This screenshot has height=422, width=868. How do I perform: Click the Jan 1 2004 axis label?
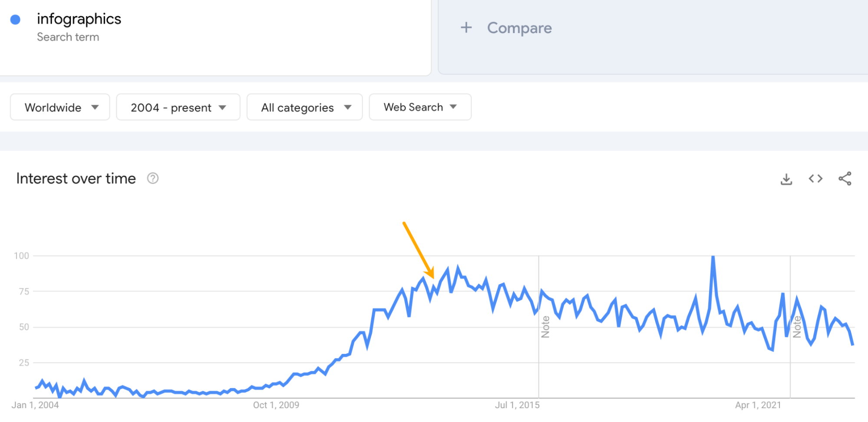pos(36,405)
